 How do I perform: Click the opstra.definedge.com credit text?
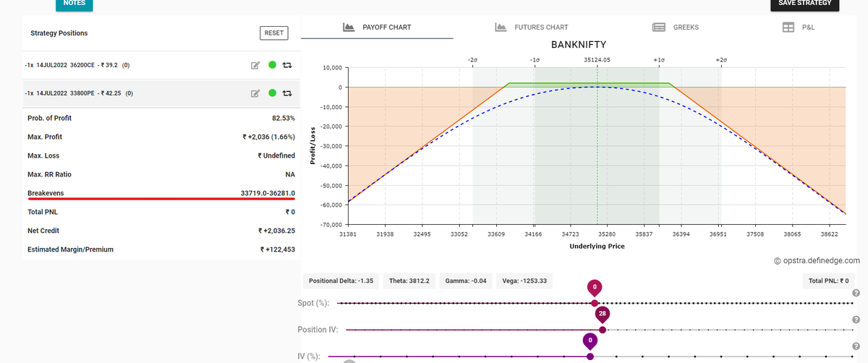pyautogui.click(x=817, y=260)
